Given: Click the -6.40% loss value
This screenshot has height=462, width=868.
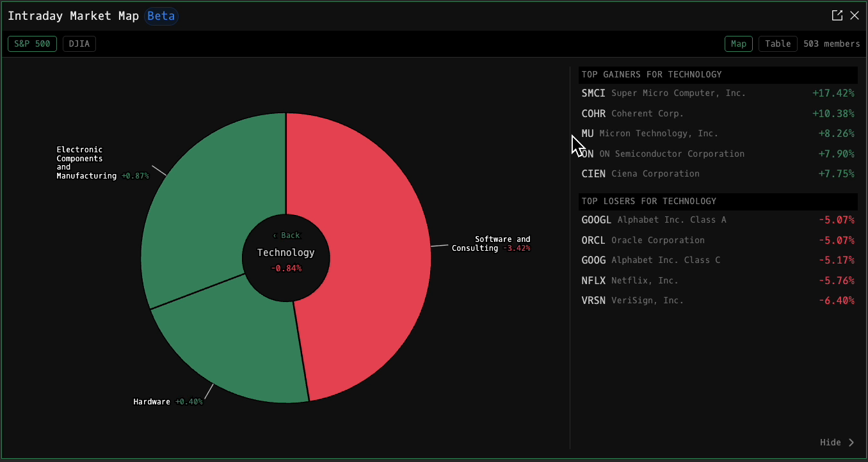Looking at the screenshot, I should point(837,301).
